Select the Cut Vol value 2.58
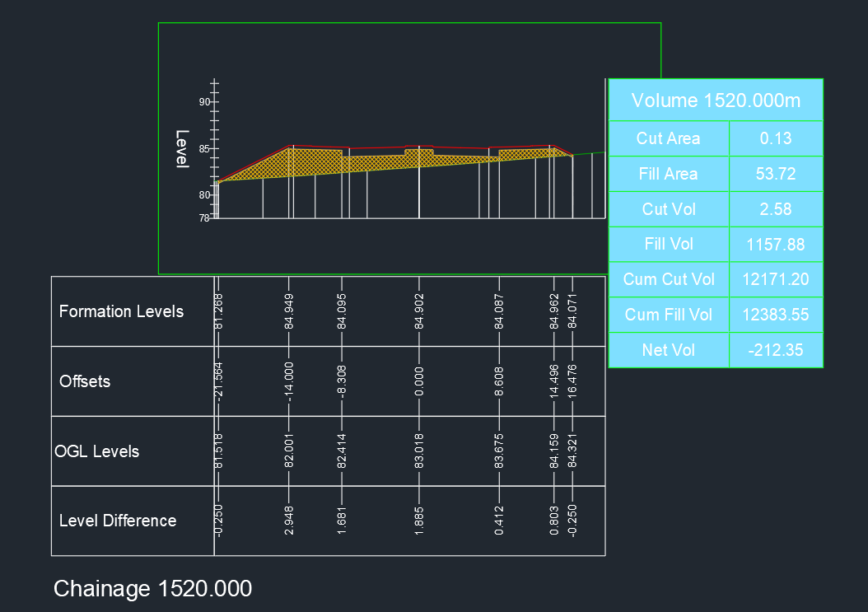Image resolution: width=868 pixels, height=612 pixels. pyautogui.click(x=776, y=209)
